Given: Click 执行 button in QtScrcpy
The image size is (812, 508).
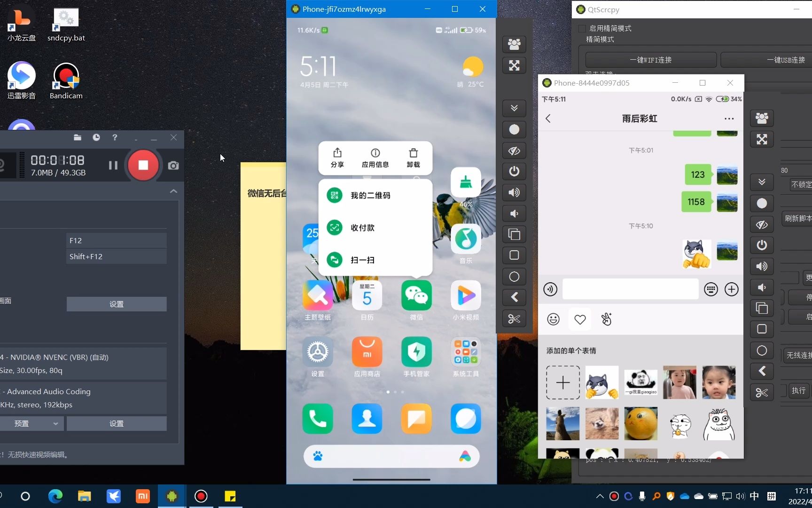Looking at the screenshot, I should coord(798,390).
